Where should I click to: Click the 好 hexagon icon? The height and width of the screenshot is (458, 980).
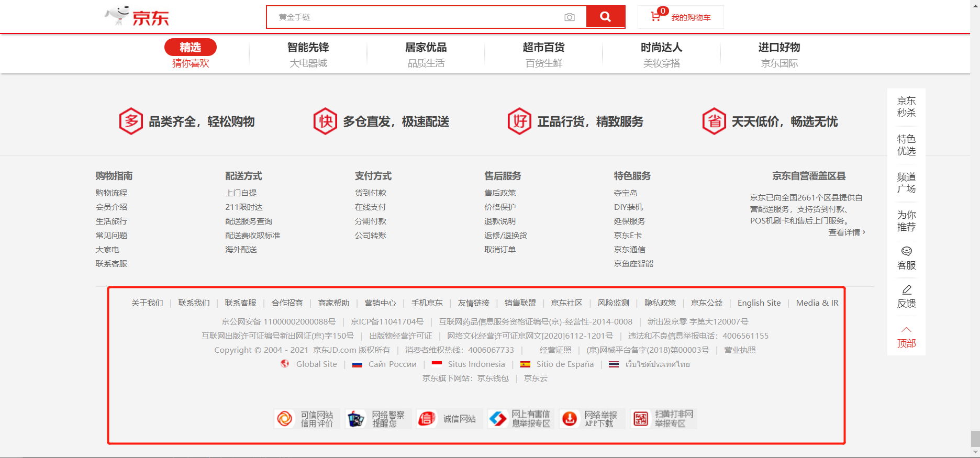(519, 121)
